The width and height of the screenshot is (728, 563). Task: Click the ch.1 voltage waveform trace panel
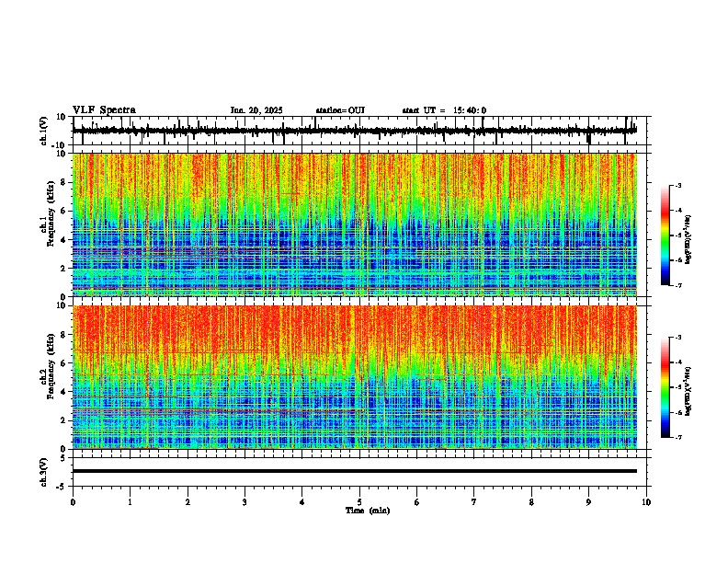click(x=361, y=131)
